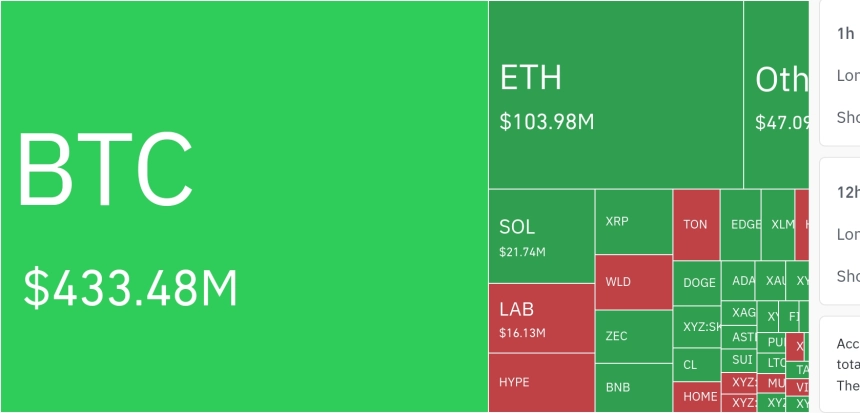This screenshot has height=413, width=860.
Task: Click the red TON tile
Action: coord(697,225)
